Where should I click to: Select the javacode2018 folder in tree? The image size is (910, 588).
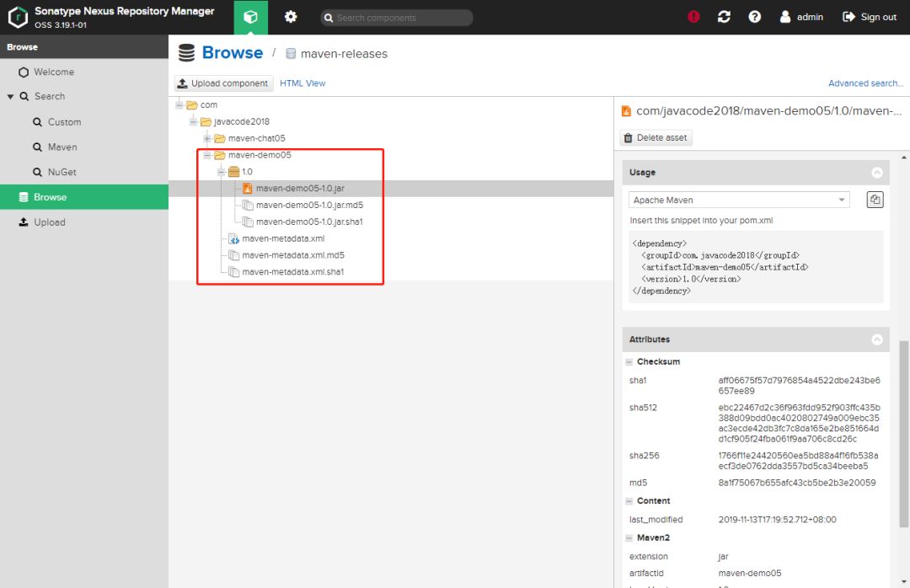click(242, 122)
